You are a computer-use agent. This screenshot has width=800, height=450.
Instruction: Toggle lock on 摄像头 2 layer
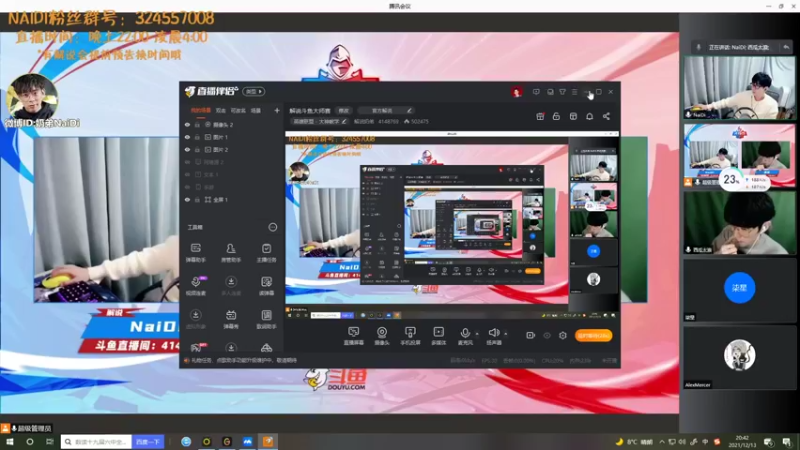[197, 124]
